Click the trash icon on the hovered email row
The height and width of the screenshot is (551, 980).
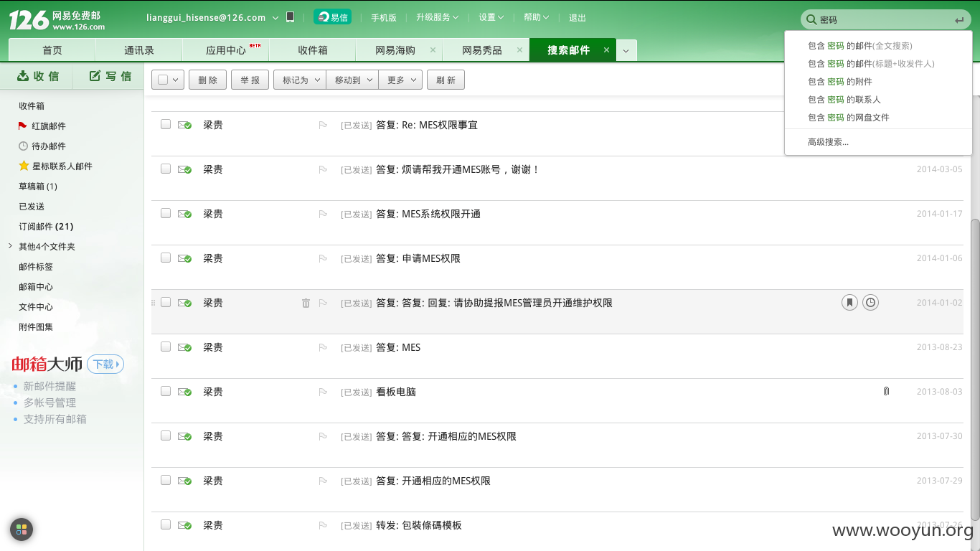(306, 303)
